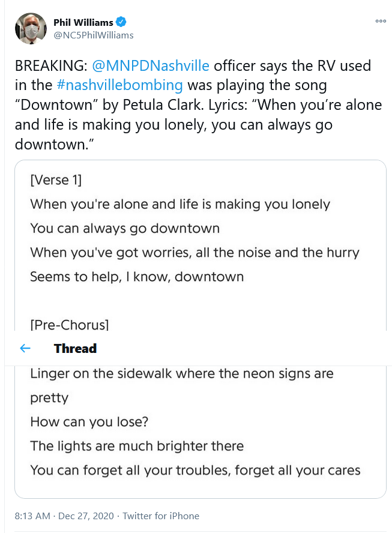Click the [Verse 1] label in the lyrics image

click(x=55, y=180)
